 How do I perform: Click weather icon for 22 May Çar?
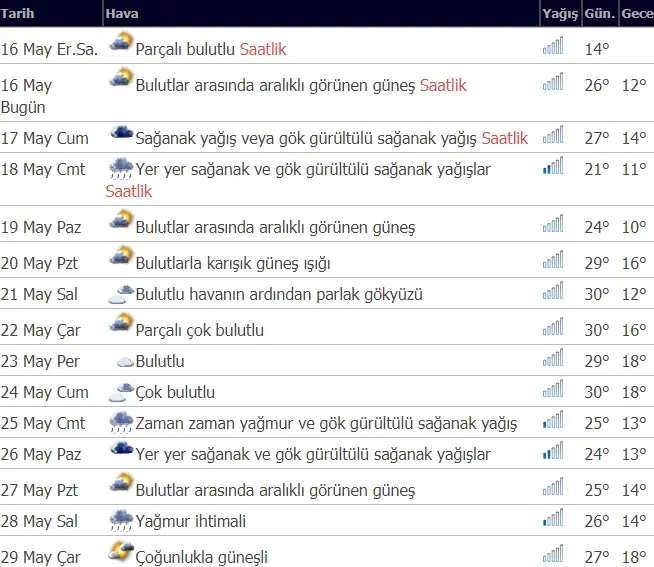121,323
